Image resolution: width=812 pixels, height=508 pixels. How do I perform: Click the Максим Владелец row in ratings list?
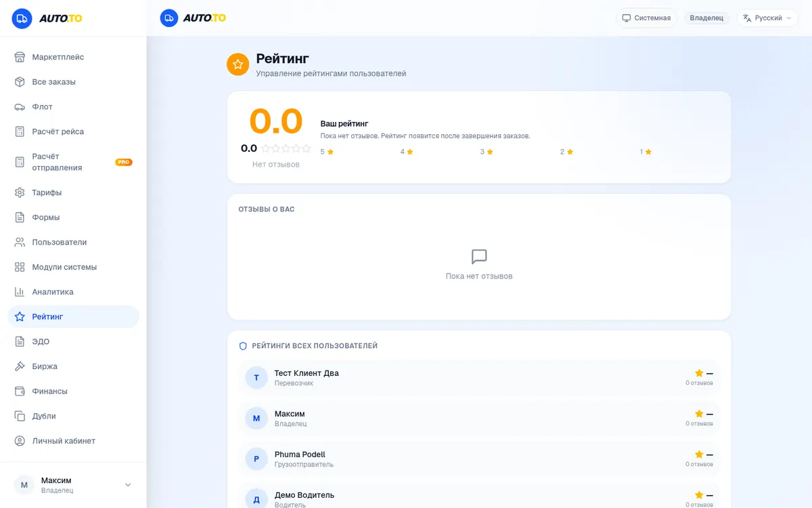click(x=479, y=419)
